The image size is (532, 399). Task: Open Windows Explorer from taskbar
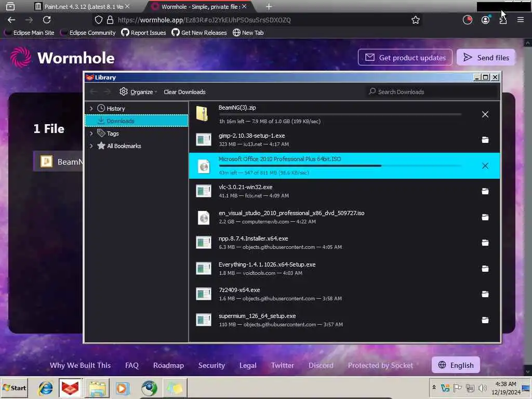tap(97, 388)
